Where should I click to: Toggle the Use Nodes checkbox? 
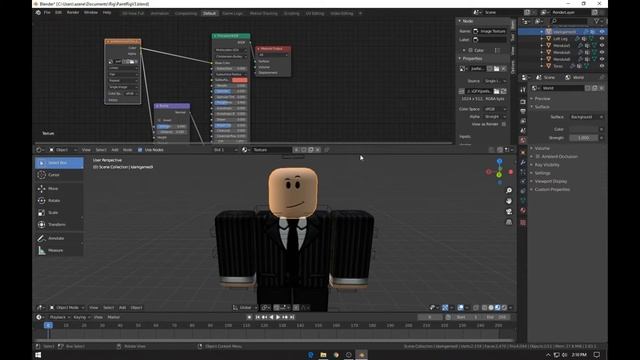(x=140, y=150)
